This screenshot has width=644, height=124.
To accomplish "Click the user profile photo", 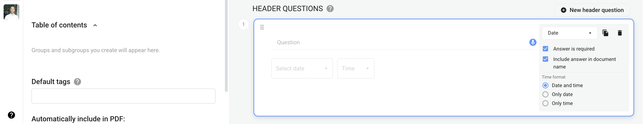I will coord(11,12).
